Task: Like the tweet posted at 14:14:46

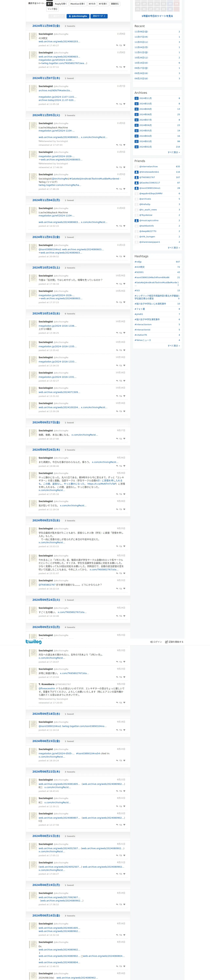Action: pos(124,616)
